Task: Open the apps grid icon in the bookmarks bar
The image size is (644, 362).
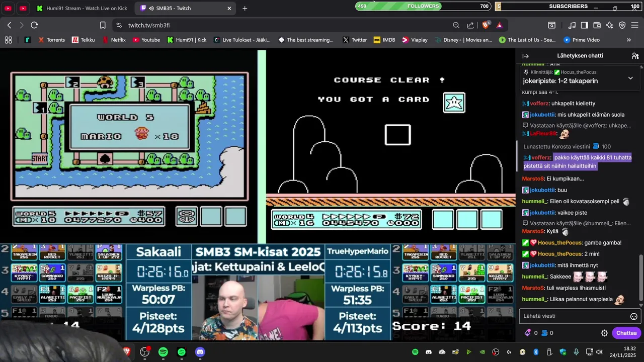Action: tap(8, 40)
